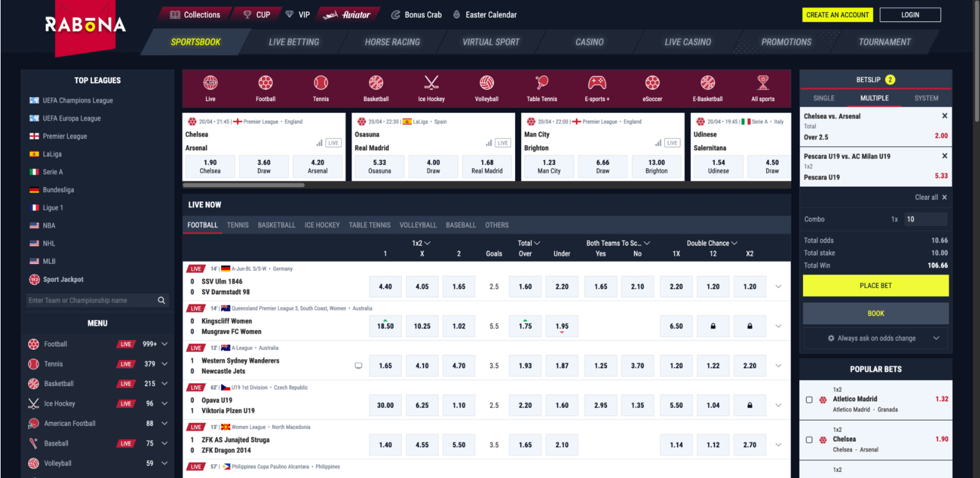Switch betslip to SYSTEM tab
Screen dimensions: 980x478
click(x=926, y=98)
